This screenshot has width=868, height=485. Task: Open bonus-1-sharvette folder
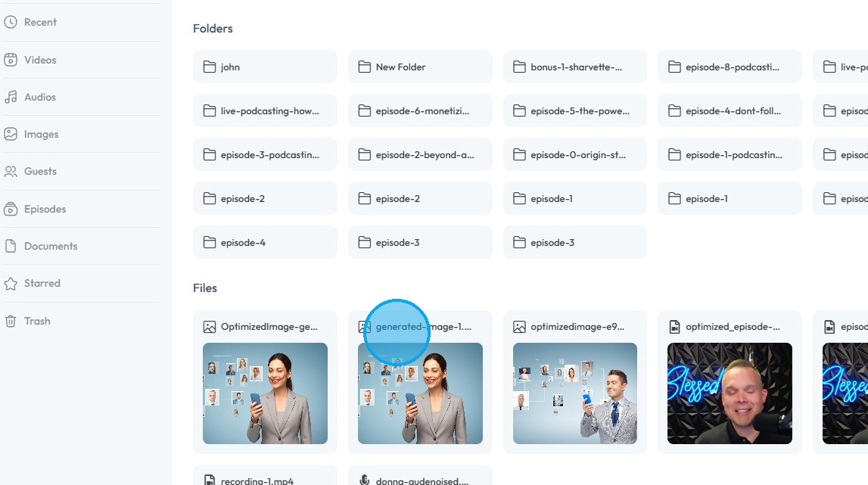[x=574, y=67]
